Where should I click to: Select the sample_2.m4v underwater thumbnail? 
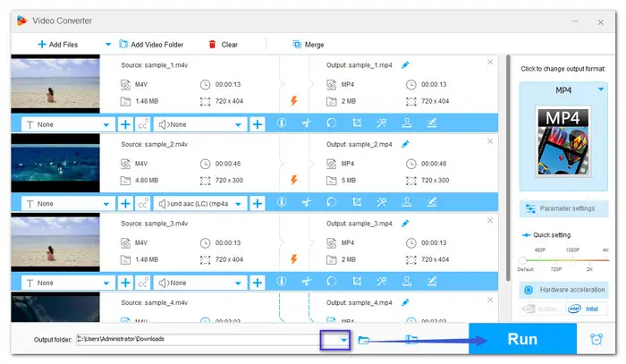(x=55, y=163)
